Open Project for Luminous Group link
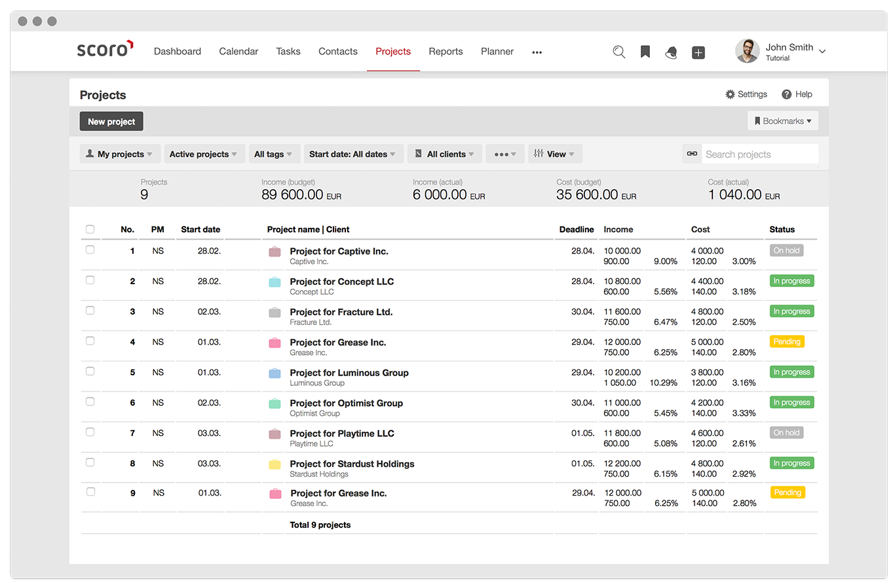Viewport: 895px width, 588px height. pyautogui.click(x=349, y=373)
